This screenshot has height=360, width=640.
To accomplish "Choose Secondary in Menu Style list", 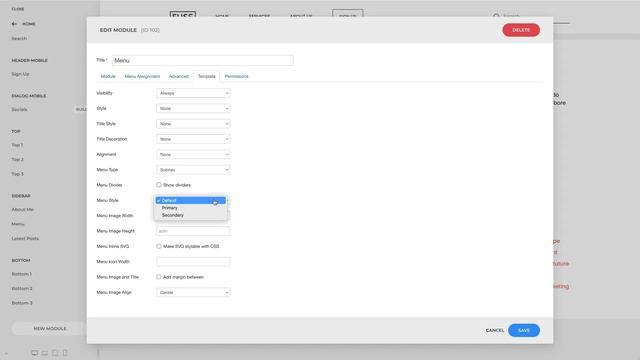I will click(x=191, y=215).
